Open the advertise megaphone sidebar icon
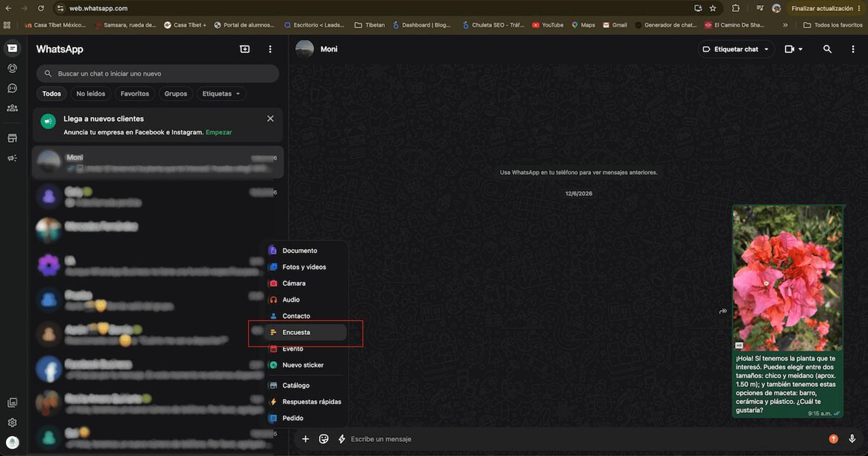Viewport: 868px width, 456px height. [x=12, y=158]
